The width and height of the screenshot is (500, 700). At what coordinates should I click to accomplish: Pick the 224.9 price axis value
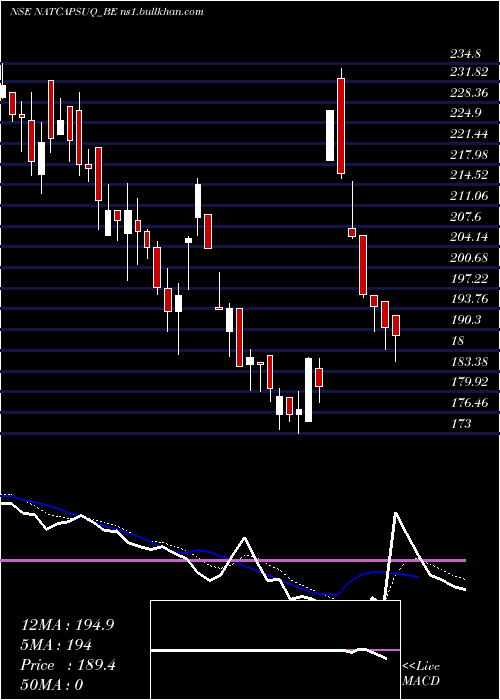coord(466,113)
